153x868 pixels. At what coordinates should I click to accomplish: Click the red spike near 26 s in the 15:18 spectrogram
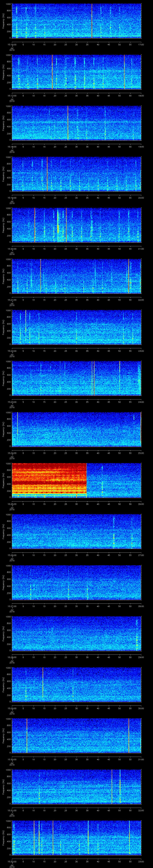click(x=68, y=123)
